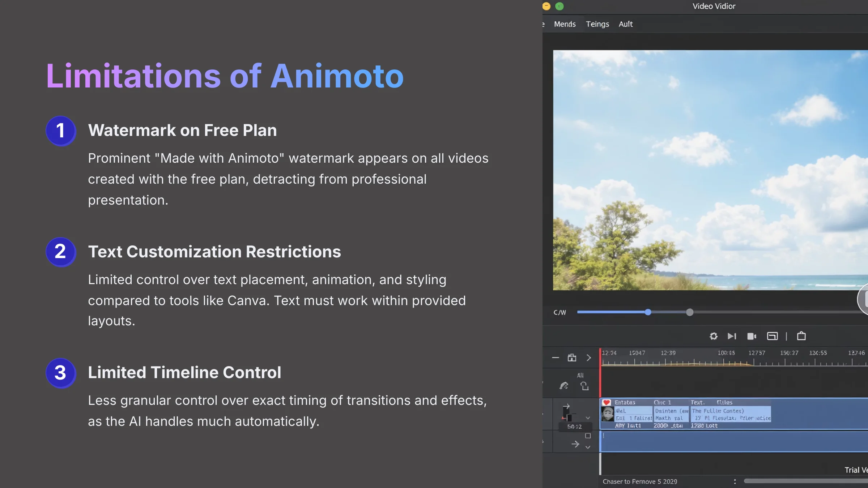Click the C/W label beside slider

[559, 312]
